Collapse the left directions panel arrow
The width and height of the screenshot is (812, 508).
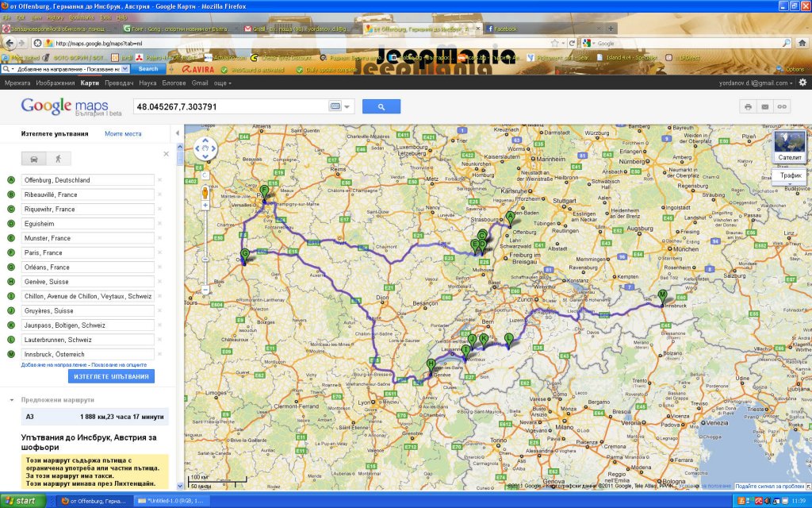pyautogui.click(x=178, y=133)
